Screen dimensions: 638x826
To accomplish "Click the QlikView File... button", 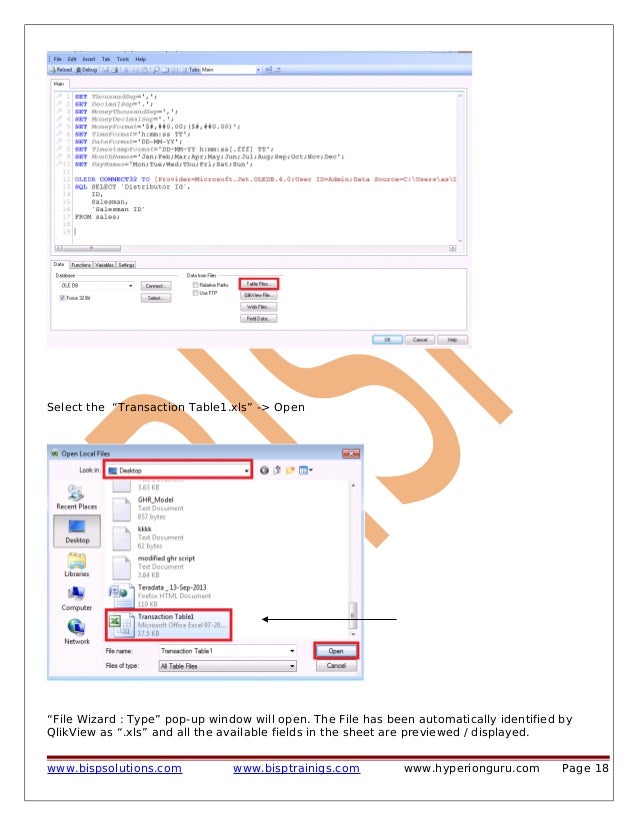I will tap(258, 296).
